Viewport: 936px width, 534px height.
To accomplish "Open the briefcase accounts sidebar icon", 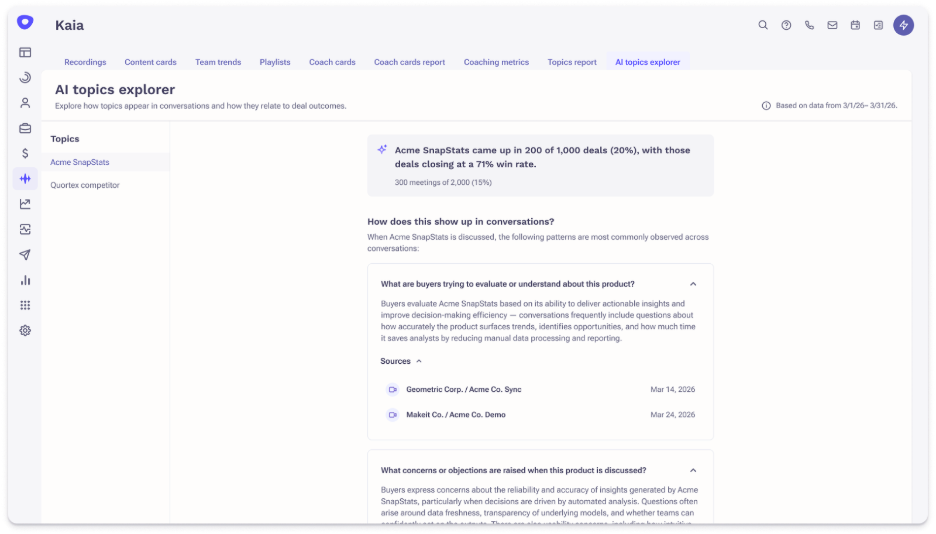I will pos(25,128).
